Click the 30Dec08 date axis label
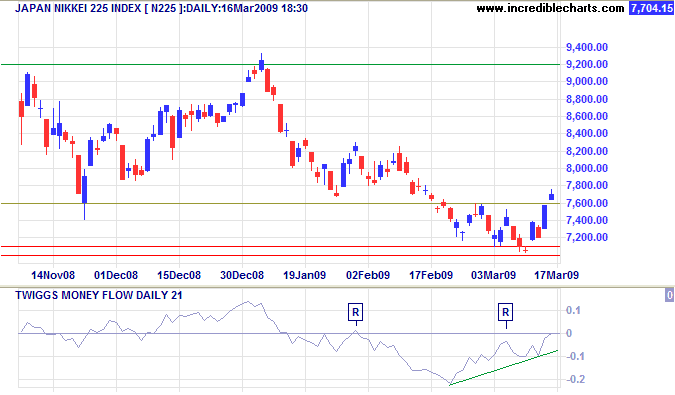The image size is (675, 395). tap(242, 275)
